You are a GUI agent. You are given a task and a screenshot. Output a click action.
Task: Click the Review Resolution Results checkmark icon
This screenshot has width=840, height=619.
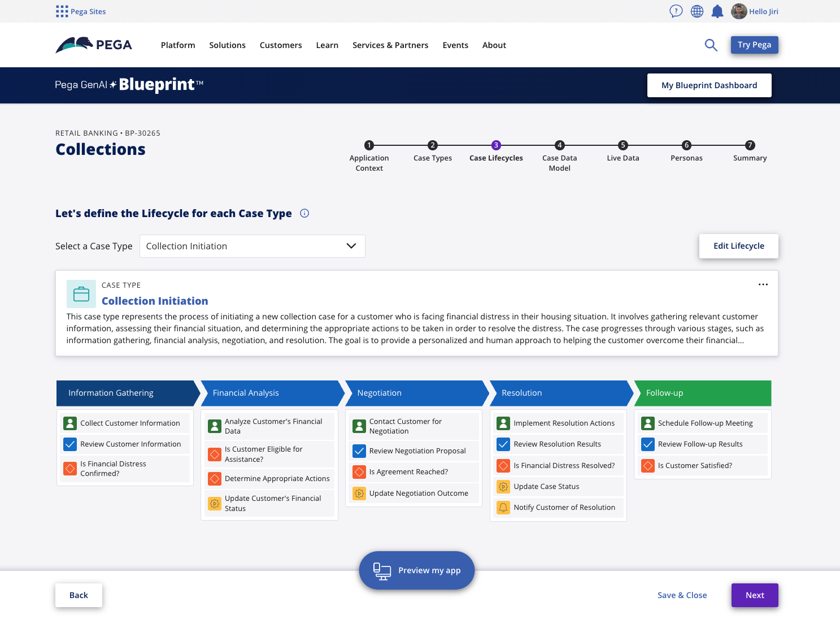click(x=503, y=444)
